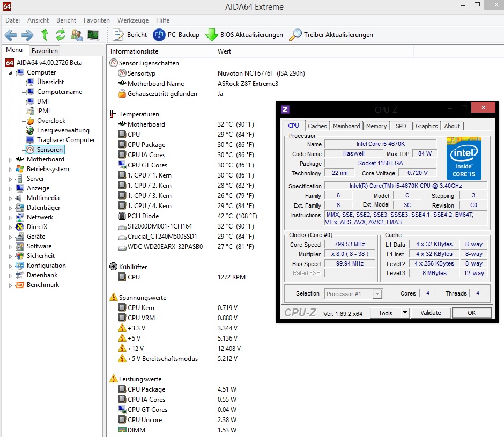Switch to the Favoriten sidebar tab
Image resolution: width=504 pixels, height=442 pixels.
[45, 51]
